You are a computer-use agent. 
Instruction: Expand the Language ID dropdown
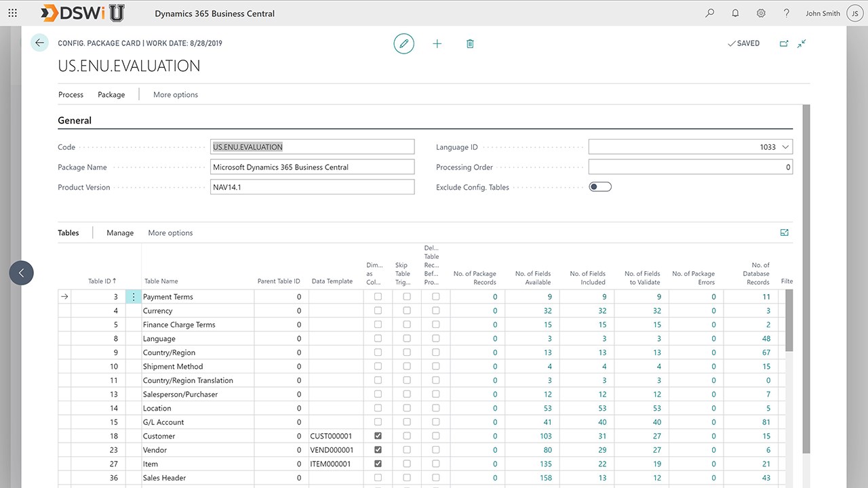click(785, 147)
